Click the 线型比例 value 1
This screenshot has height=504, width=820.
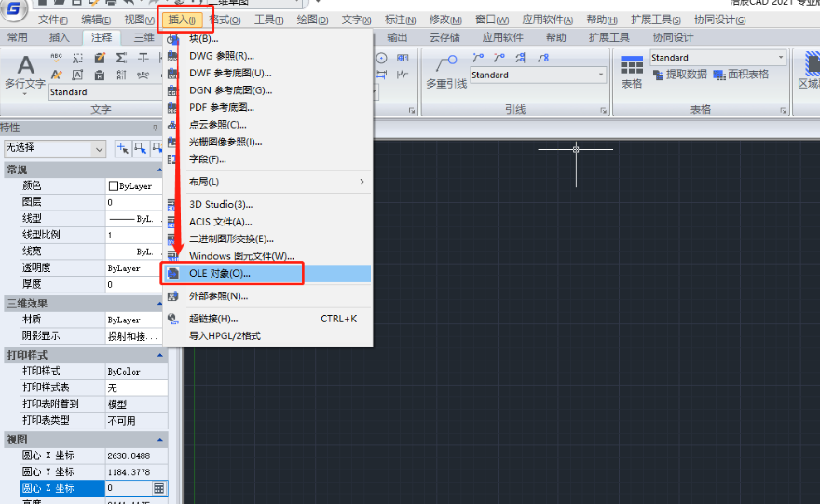[x=134, y=236]
